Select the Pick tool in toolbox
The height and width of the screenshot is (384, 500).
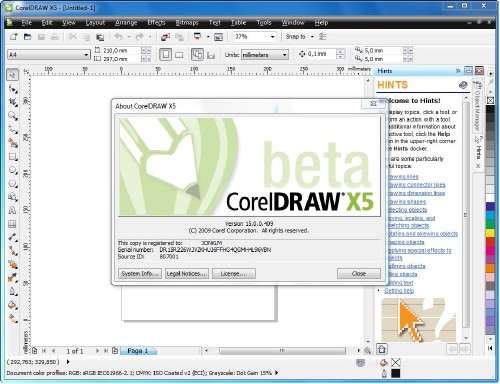point(13,75)
